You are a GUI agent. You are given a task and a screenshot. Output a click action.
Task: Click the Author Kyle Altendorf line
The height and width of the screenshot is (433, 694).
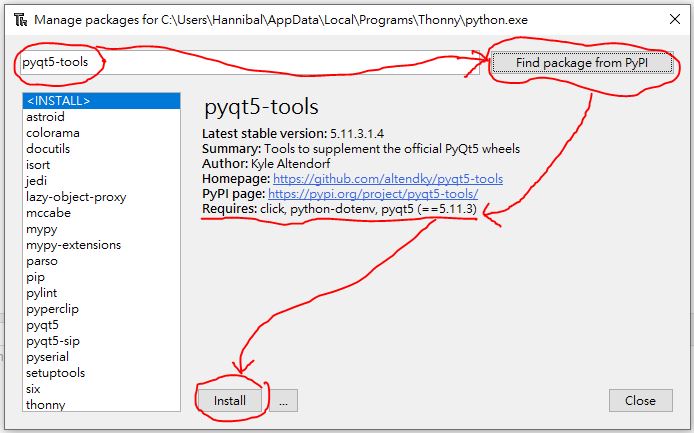[x=266, y=164]
